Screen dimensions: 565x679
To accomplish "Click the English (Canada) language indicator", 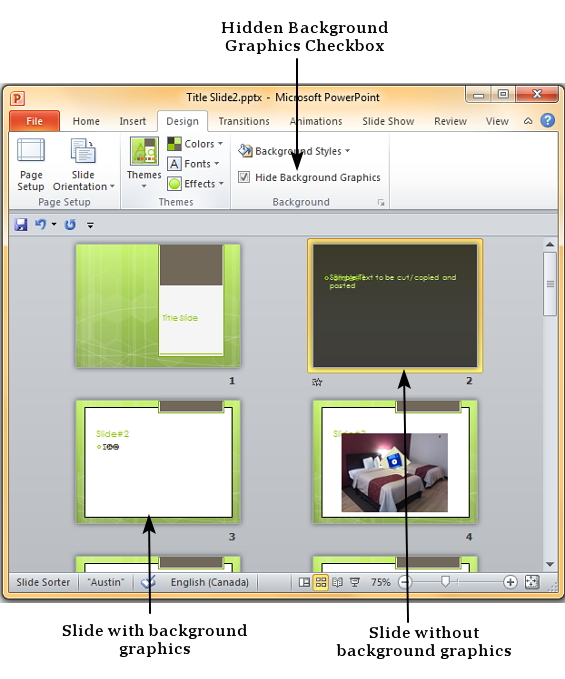I will (x=210, y=582).
